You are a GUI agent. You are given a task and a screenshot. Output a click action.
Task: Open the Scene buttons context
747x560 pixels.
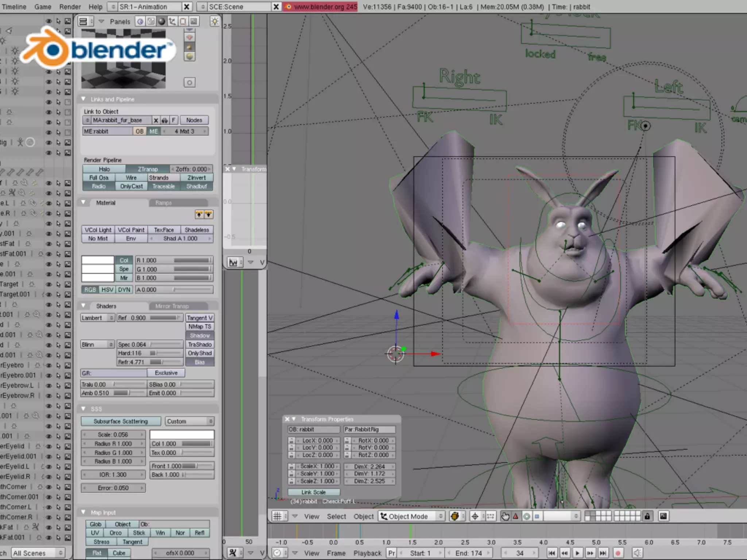(x=194, y=22)
